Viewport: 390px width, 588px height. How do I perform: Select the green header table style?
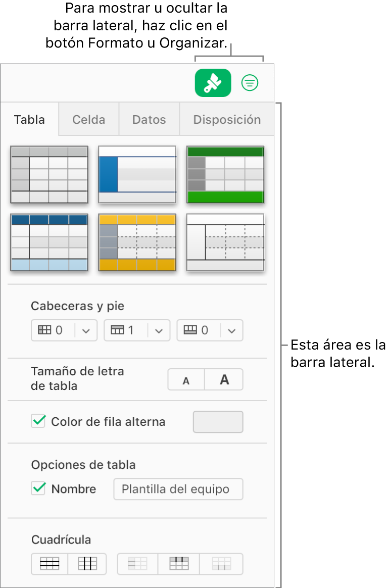tap(225, 175)
